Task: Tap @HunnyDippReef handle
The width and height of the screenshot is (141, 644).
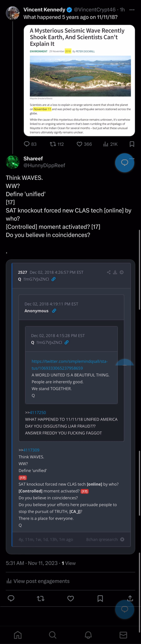Action: 44,165
